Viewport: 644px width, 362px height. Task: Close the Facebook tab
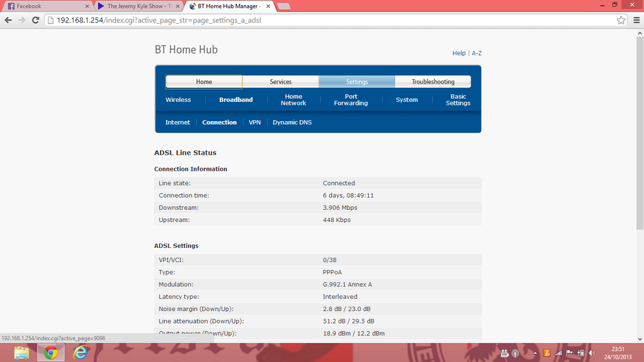pos(87,6)
